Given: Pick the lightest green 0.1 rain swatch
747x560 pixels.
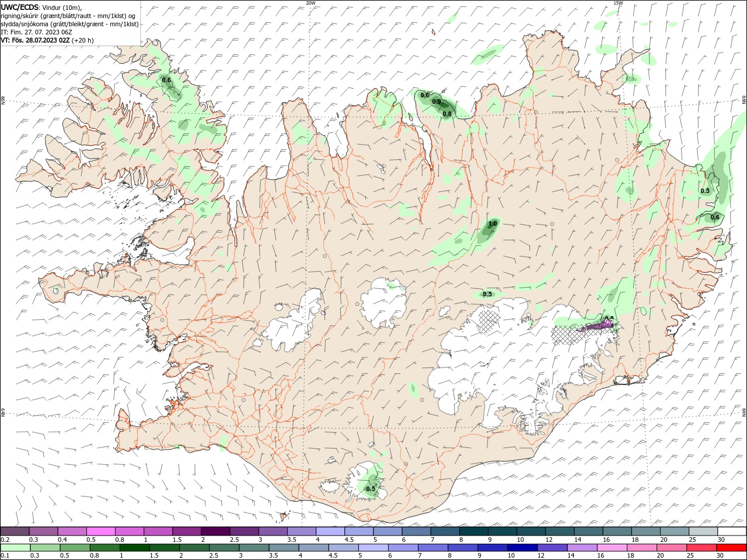Looking at the screenshot, I should [15, 548].
